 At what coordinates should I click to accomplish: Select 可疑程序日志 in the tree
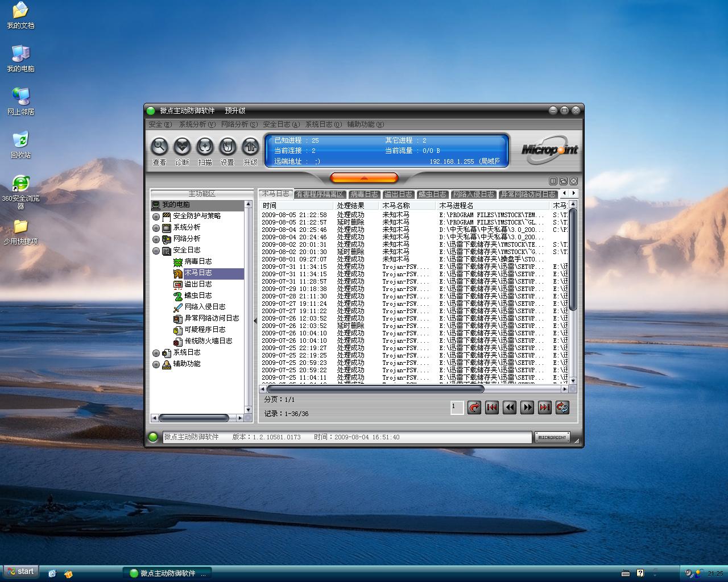[205, 330]
